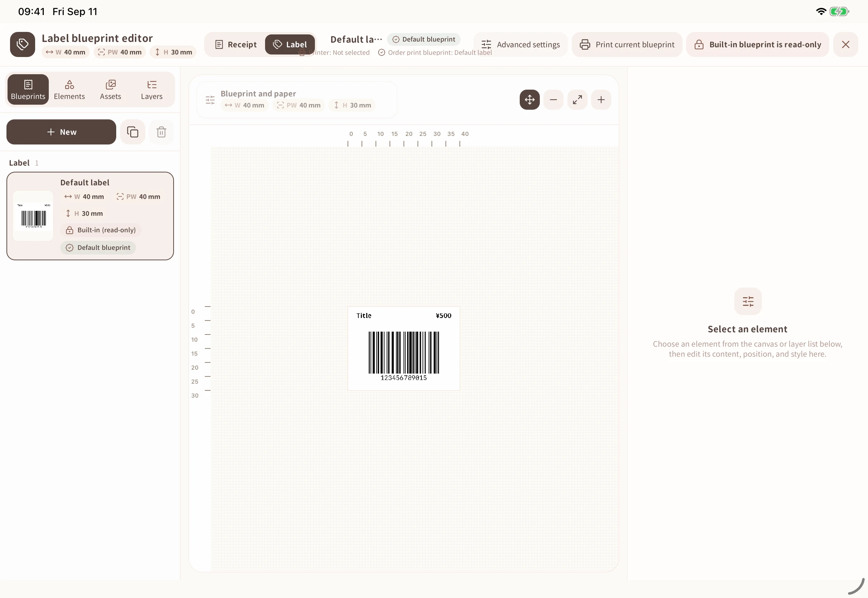Click the blueprint and paper sliders icon
The image size is (868, 598).
(210, 100)
